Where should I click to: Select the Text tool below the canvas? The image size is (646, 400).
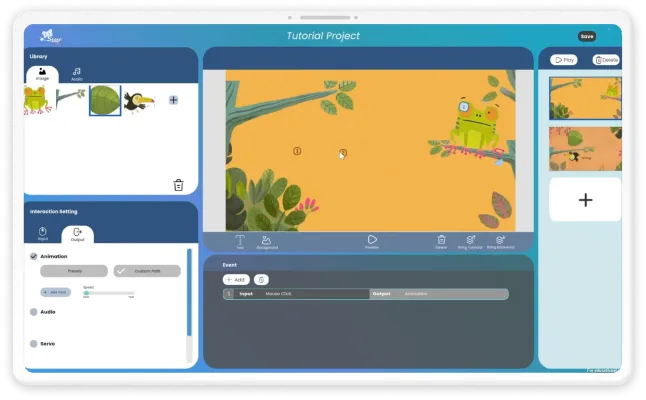240,241
